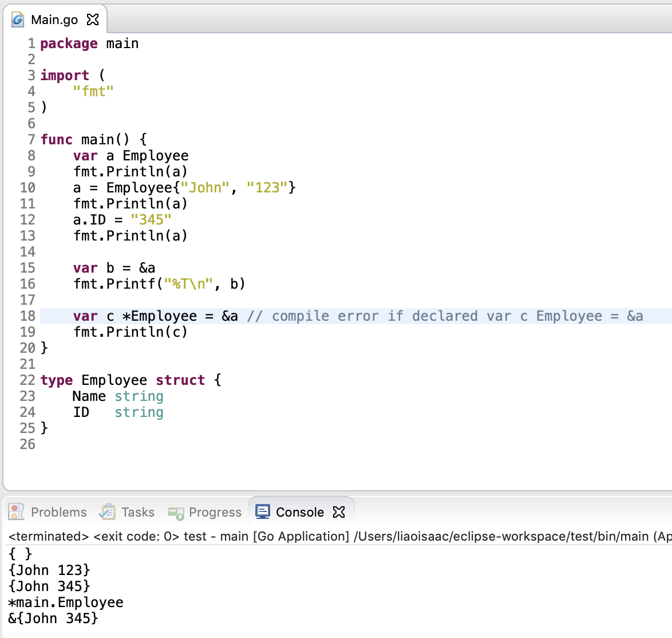The height and width of the screenshot is (638, 672).
Task: Click line number 22 in the gutter
Action: click(27, 380)
